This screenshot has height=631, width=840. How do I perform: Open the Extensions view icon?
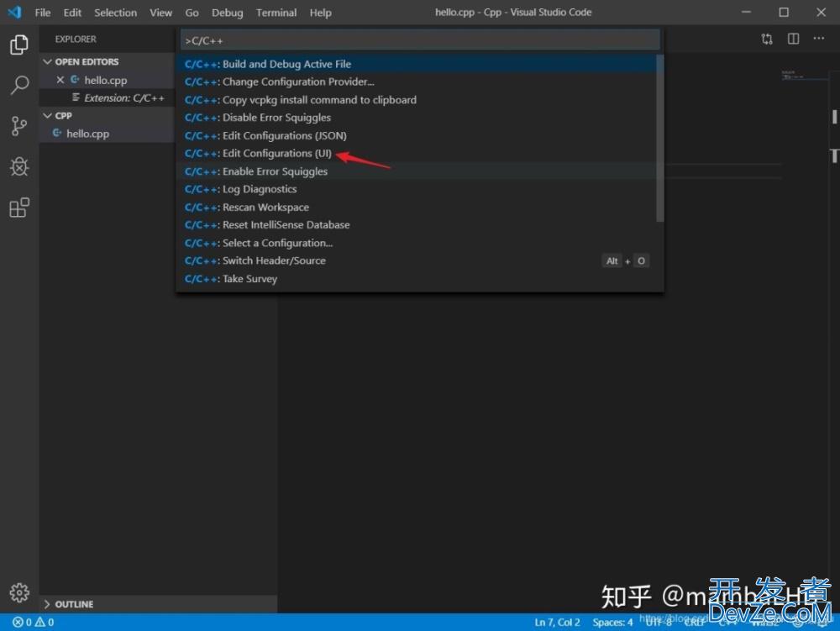click(x=19, y=208)
